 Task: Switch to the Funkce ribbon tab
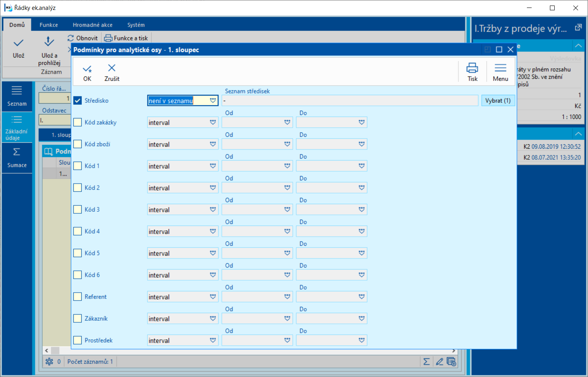coord(49,25)
